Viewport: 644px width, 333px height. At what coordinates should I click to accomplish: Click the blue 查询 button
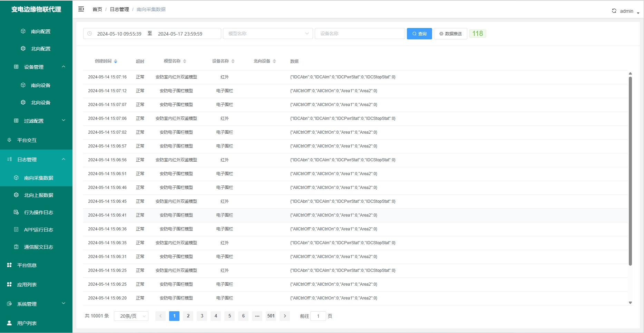coord(419,34)
